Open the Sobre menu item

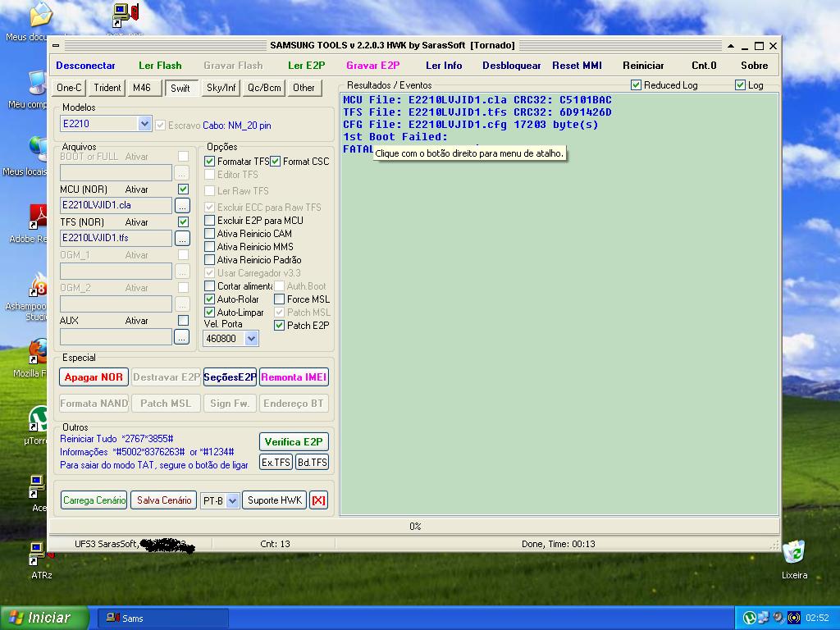[755, 66]
